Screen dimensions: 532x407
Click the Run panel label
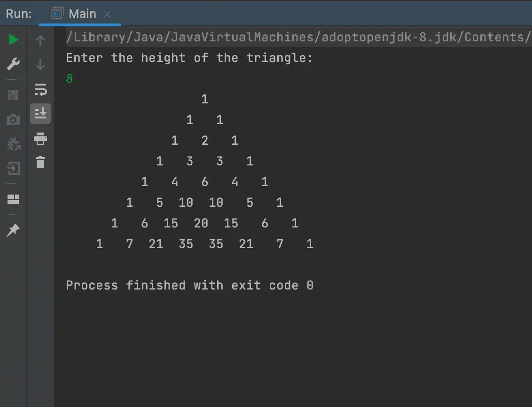19,14
